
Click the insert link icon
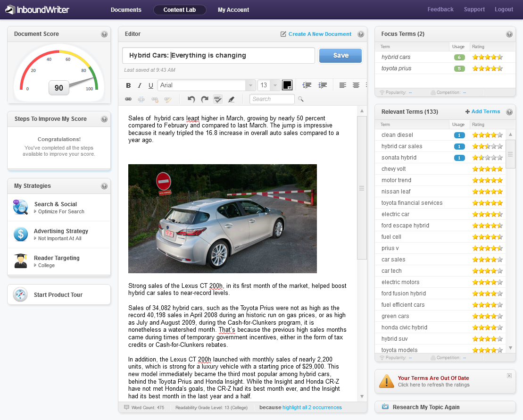pyautogui.click(x=128, y=99)
